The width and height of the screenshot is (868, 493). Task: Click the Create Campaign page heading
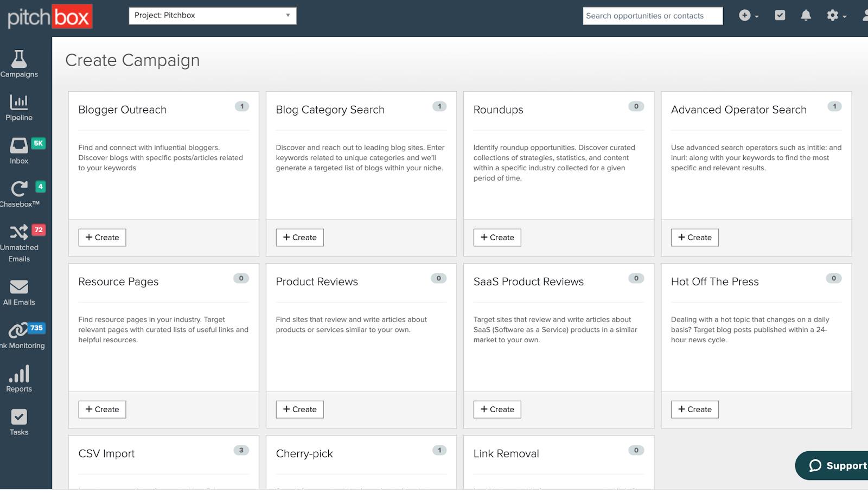[x=132, y=60]
